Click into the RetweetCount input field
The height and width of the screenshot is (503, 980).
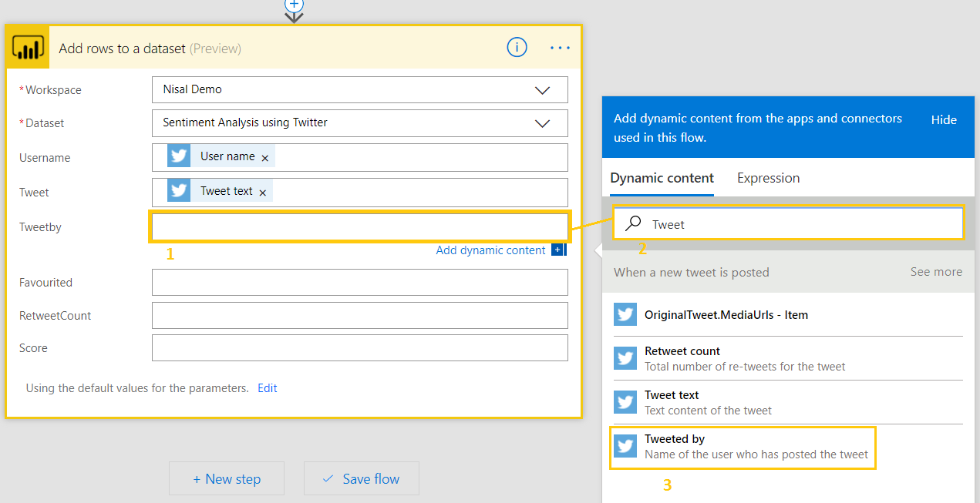point(360,315)
